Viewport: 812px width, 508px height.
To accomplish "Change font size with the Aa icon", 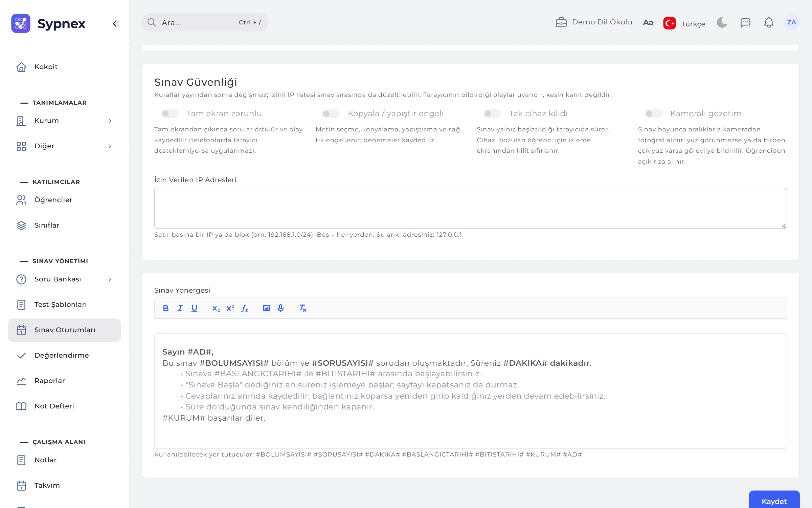I will [648, 23].
